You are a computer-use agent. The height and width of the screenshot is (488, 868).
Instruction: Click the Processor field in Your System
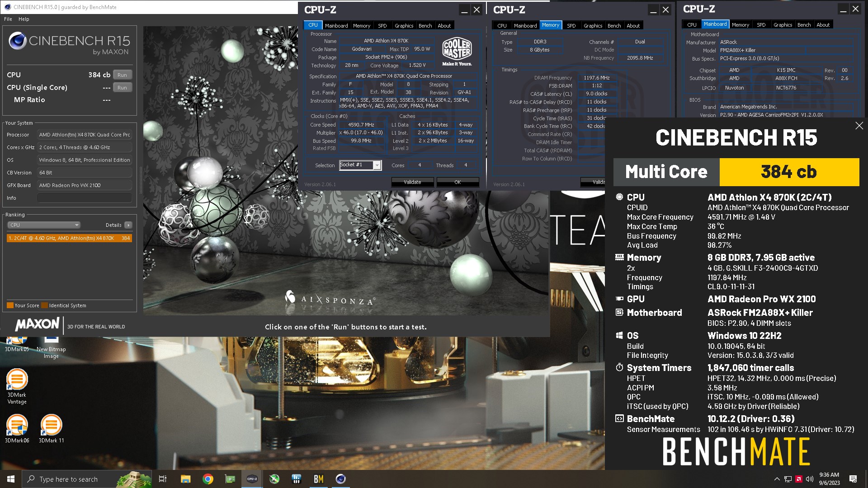tap(85, 135)
